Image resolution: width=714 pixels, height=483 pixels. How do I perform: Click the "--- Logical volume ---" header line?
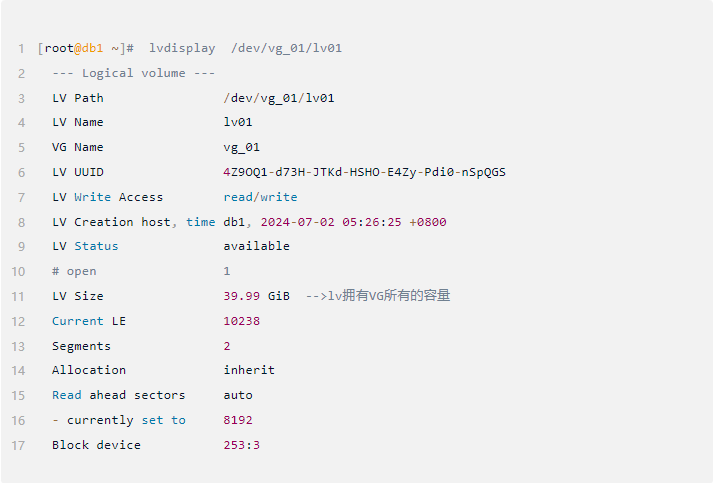click(134, 73)
